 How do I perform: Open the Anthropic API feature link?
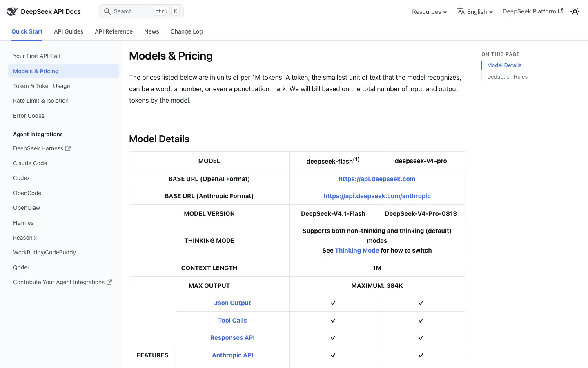point(232,355)
